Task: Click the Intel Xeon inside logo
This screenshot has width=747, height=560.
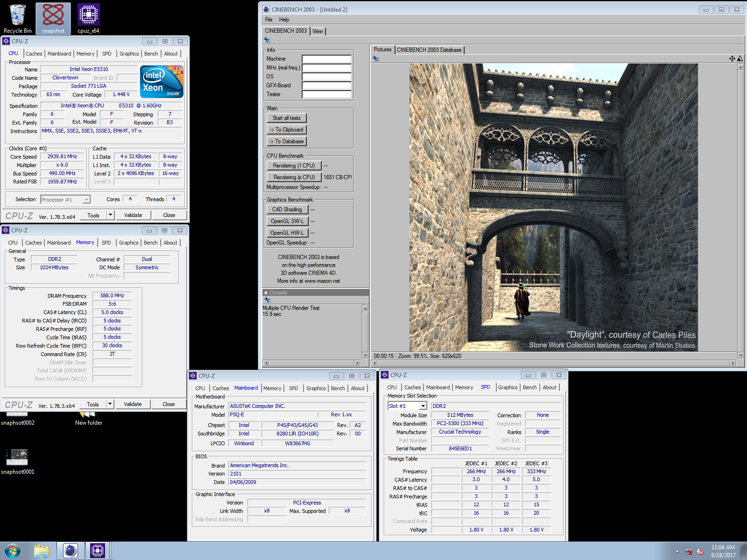Action: 162,82
